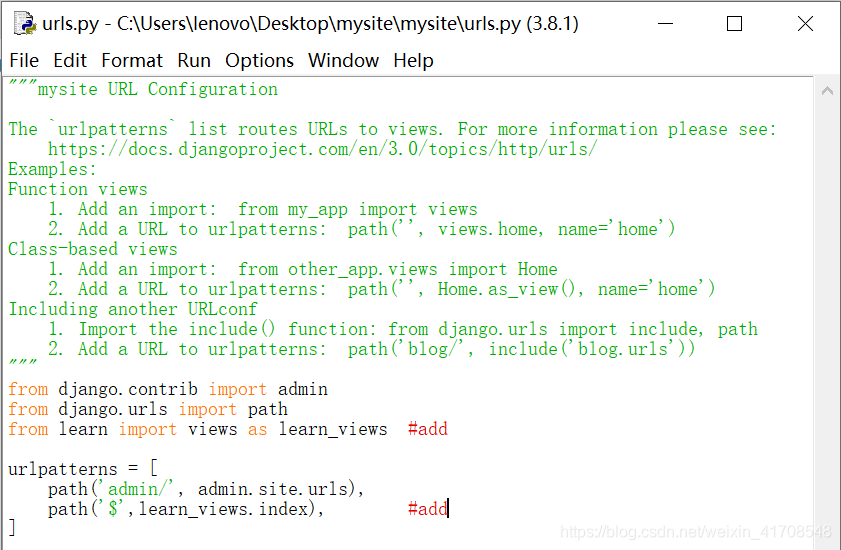Viewport: 841px width, 550px height.
Task: Click the 'learn_views' alias in import line
Action: pyautogui.click(x=333, y=429)
